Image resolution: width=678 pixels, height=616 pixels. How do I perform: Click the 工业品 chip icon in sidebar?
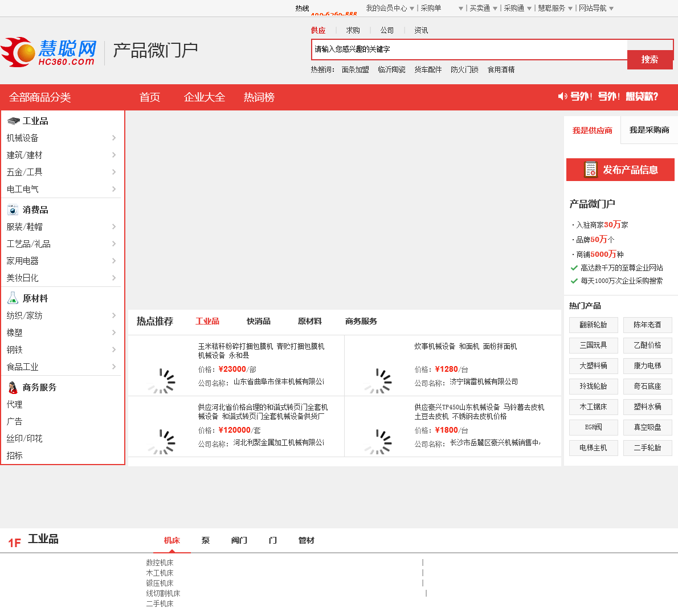[x=14, y=121]
